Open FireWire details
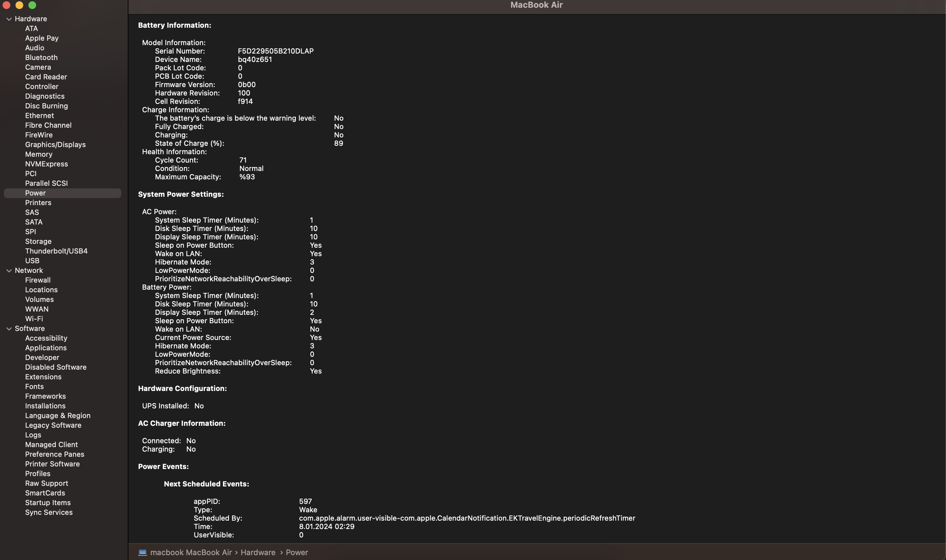The image size is (946, 560). pyautogui.click(x=39, y=135)
